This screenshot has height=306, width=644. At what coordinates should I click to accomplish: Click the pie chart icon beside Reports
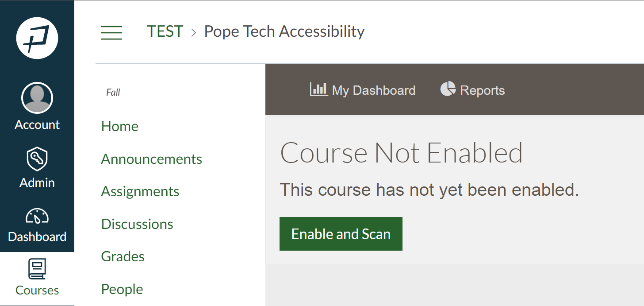(x=447, y=89)
